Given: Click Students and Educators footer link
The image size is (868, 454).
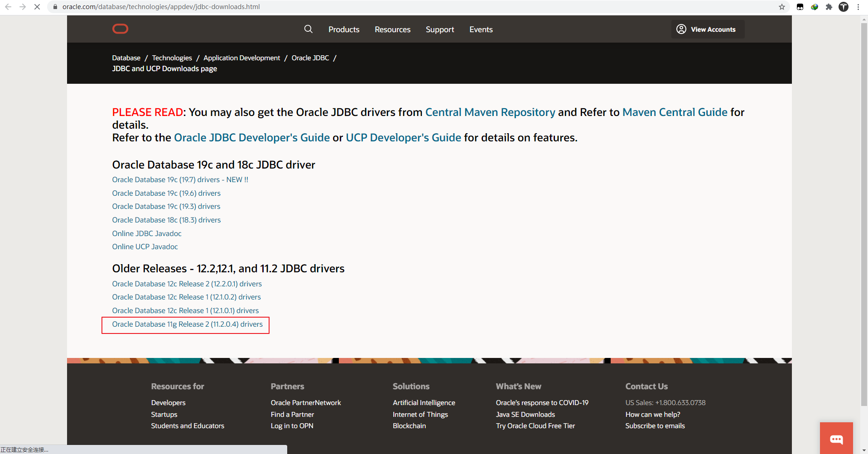Looking at the screenshot, I should click(x=188, y=426).
